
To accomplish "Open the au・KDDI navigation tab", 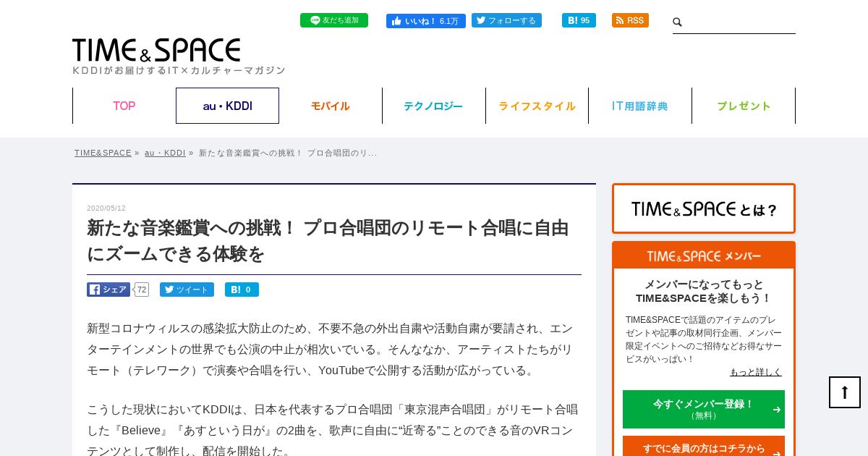I will [x=227, y=106].
